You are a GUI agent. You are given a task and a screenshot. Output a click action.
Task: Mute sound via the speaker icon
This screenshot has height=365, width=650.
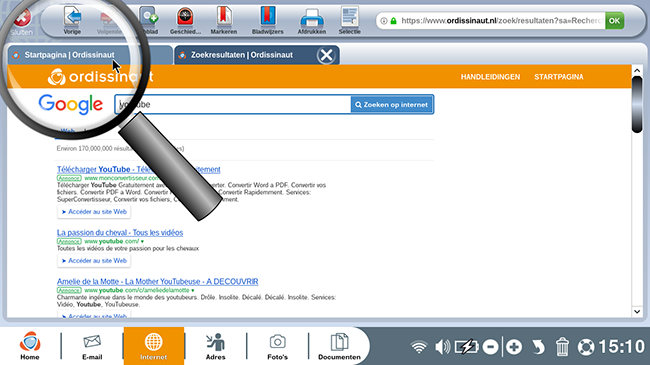pyautogui.click(x=442, y=347)
